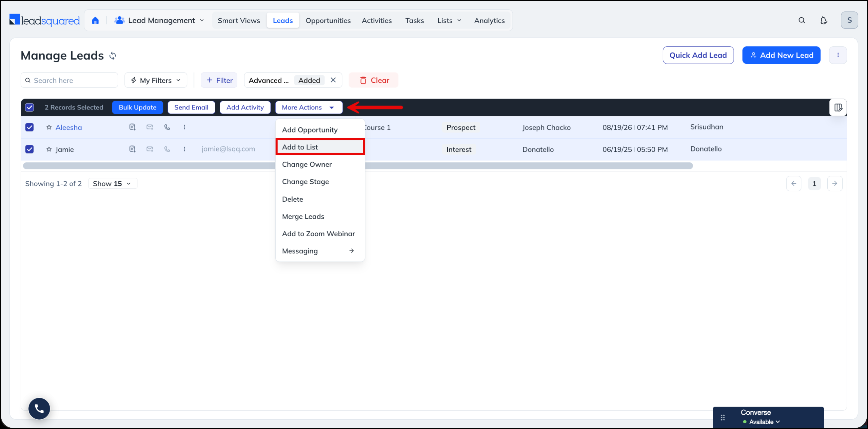Expand the My Filters dropdown
868x429 pixels.
pos(156,80)
